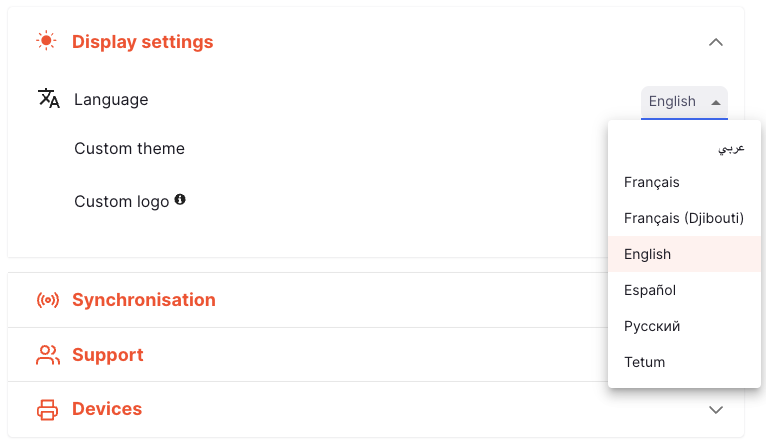The width and height of the screenshot is (766, 441).
Task: Close the English language dropdown
Action: [684, 102]
